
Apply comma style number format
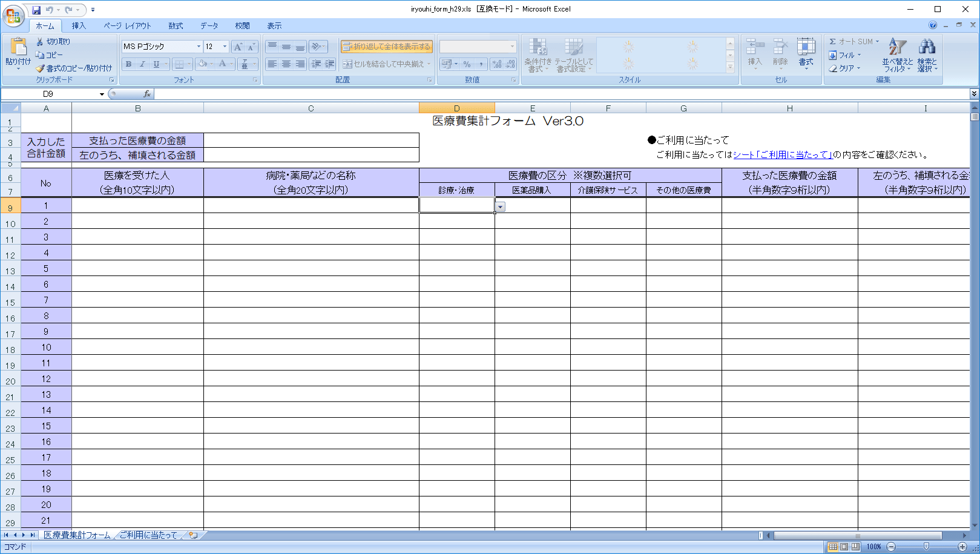481,64
